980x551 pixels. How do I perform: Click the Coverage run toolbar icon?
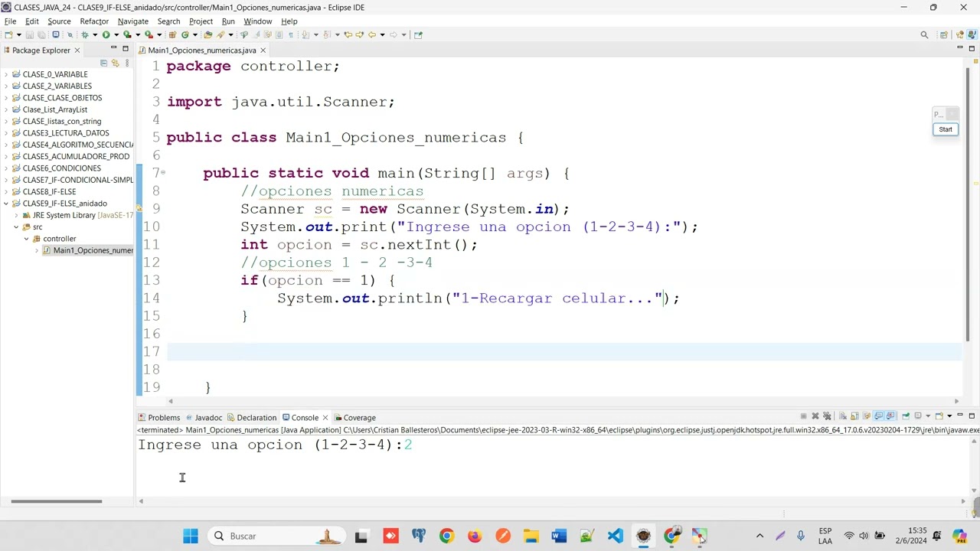127,34
